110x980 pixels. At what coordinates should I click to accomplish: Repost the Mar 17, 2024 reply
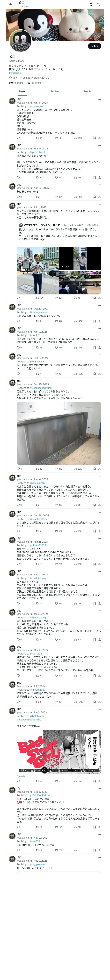(x=39, y=177)
